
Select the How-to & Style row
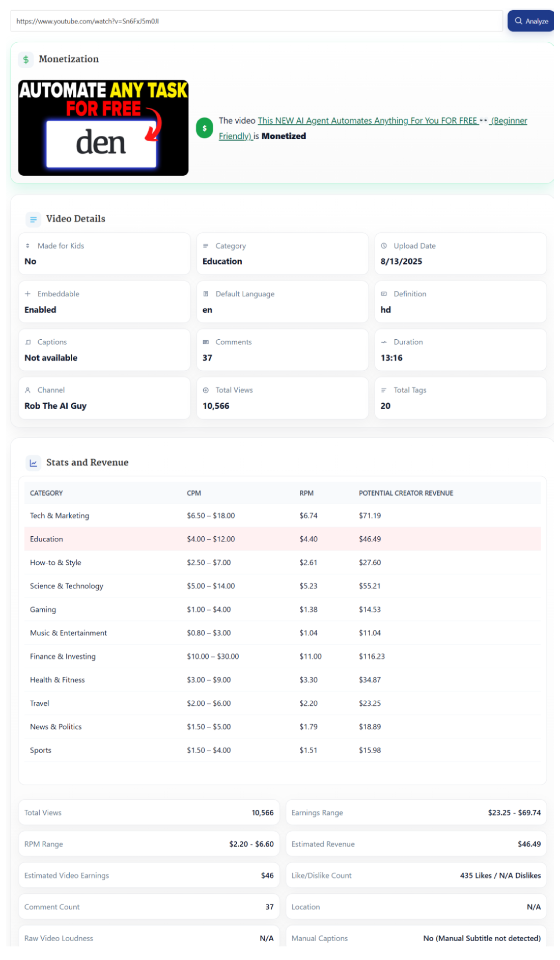(x=283, y=562)
